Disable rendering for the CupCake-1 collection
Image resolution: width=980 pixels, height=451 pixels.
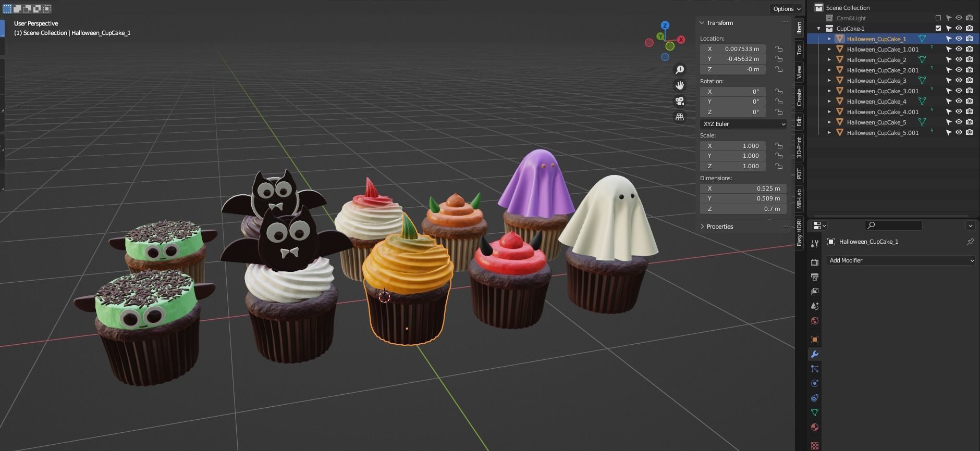[969, 28]
